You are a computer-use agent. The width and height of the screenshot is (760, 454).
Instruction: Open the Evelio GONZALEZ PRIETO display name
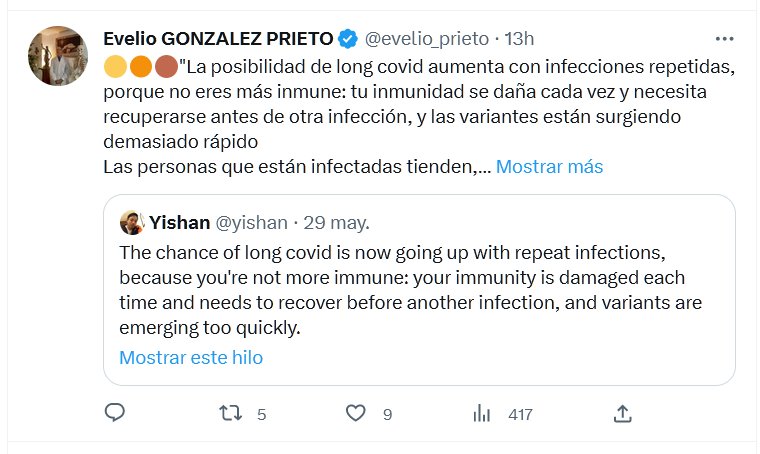tap(218, 39)
